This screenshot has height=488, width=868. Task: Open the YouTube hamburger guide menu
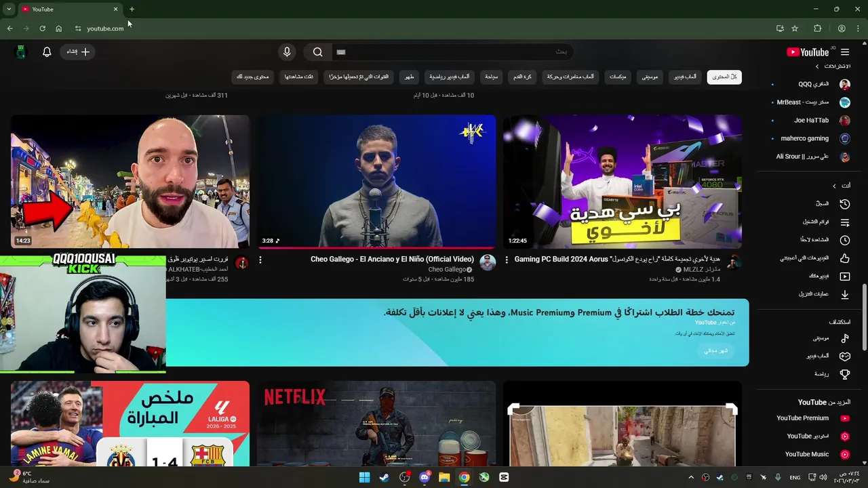845,52
